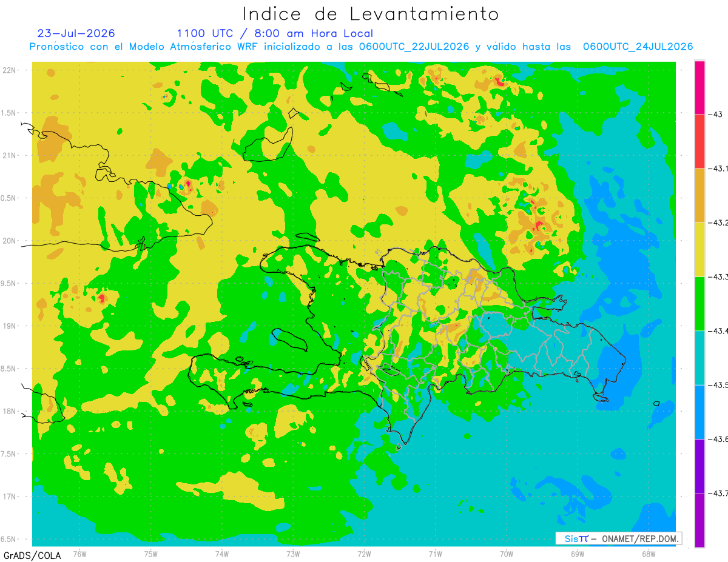Screen dimensions: 728x562
Task: Click the "-43.2" color scale label
Action: [718, 222]
